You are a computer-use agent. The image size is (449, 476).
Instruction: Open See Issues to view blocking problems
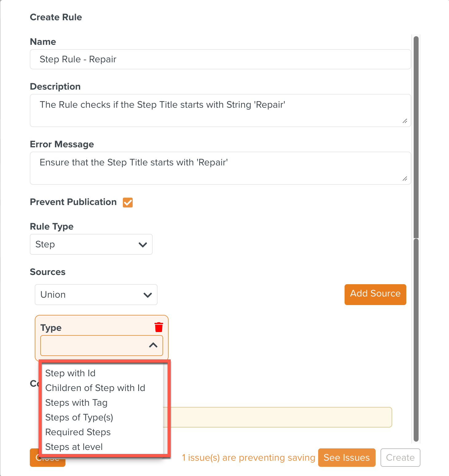[x=346, y=457]
